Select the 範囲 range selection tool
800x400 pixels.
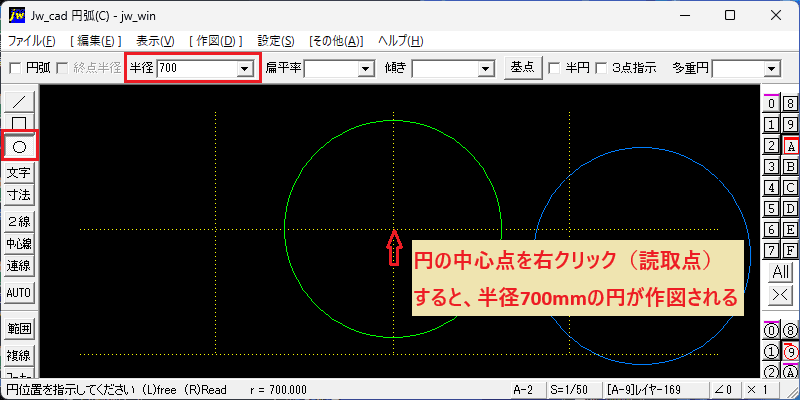[x=19, y=329]
